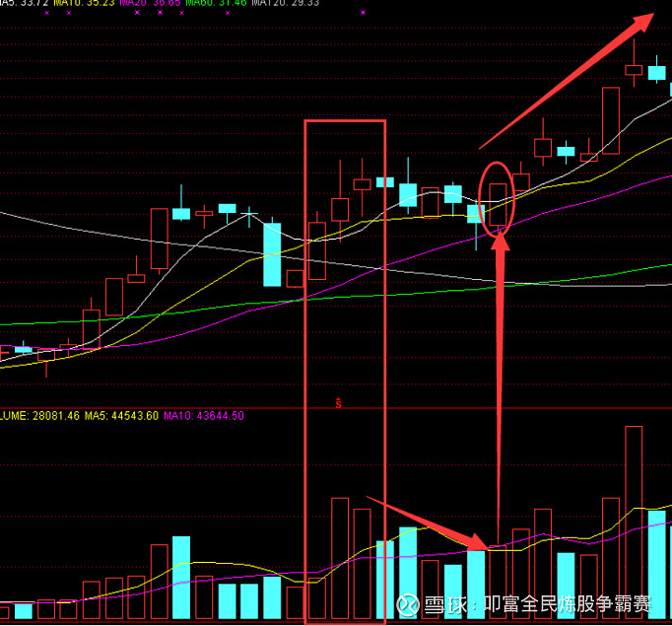Select the large cyan candlestick left of red rectangle
672x626 pixels.
tap(272, 254)
